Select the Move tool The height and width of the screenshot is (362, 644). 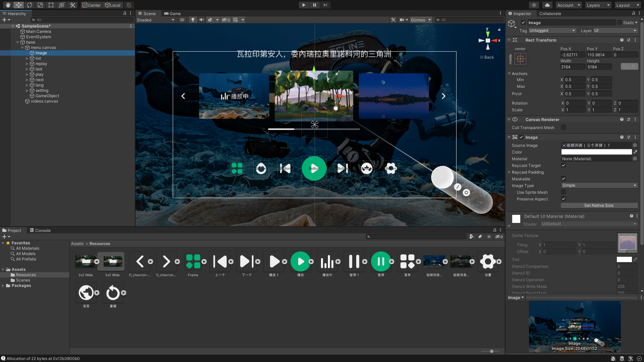(x=19, y=5)
